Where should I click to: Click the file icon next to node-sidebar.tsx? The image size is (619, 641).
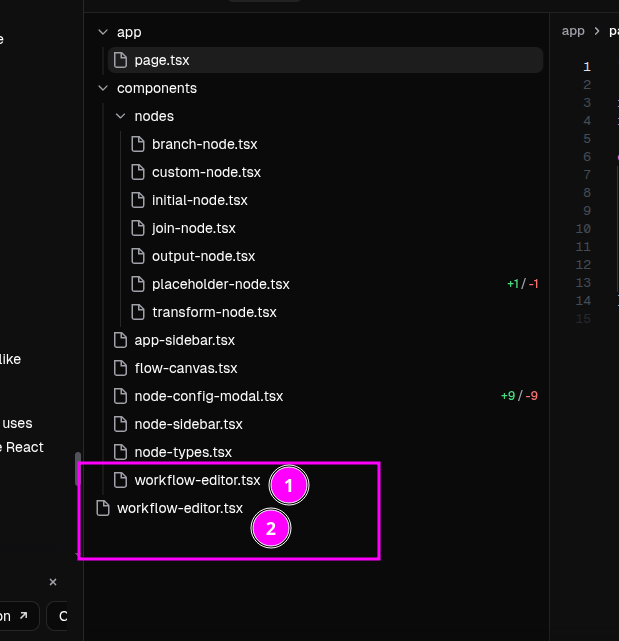pyautogui.click(x=120, y=424)
